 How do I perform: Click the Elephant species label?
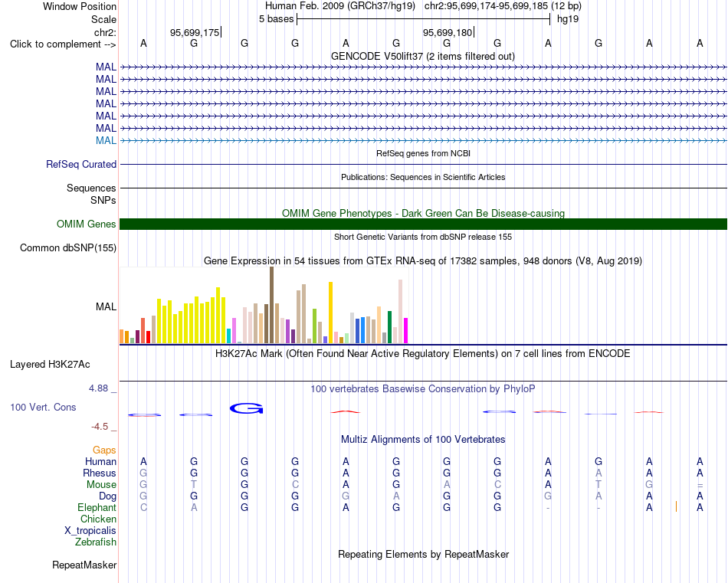pos(97,507)
